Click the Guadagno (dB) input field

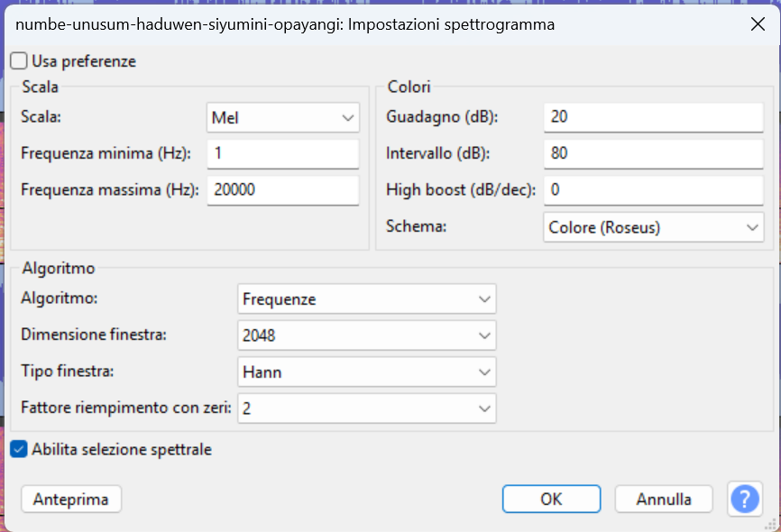(x=654, y=117)
